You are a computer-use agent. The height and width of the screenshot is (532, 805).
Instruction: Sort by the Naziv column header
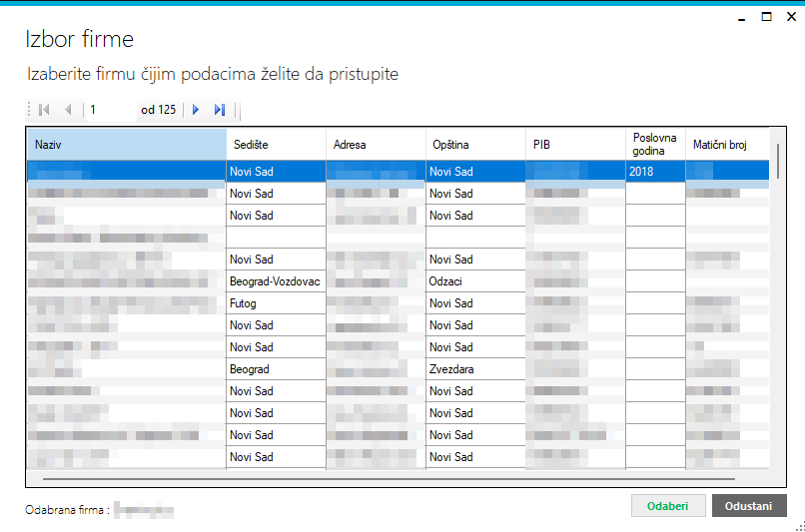coord(126,145)
